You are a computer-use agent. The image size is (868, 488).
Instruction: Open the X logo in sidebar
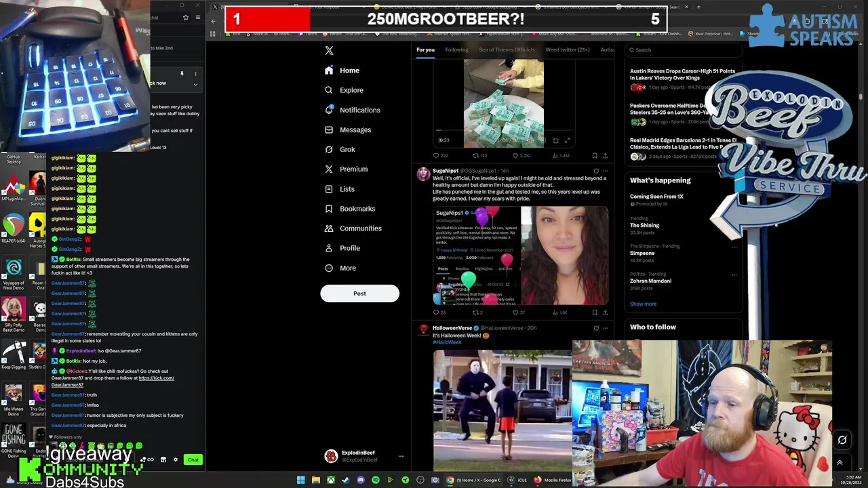pyautogui.click(x=329, y=50)
